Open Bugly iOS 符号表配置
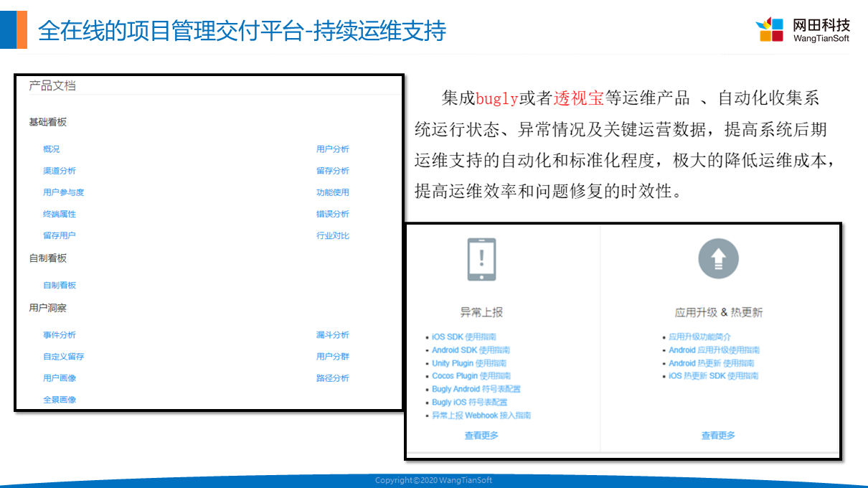 coord(469,402)
